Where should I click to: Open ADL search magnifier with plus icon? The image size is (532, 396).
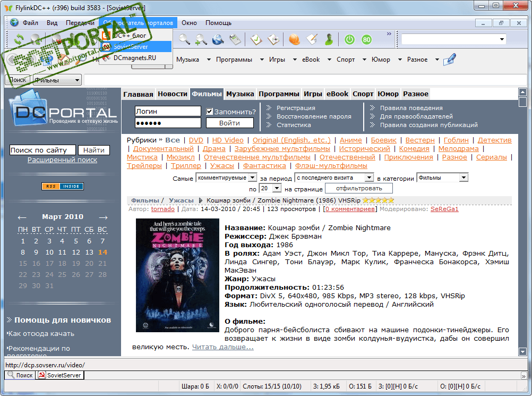pos(201,39)
